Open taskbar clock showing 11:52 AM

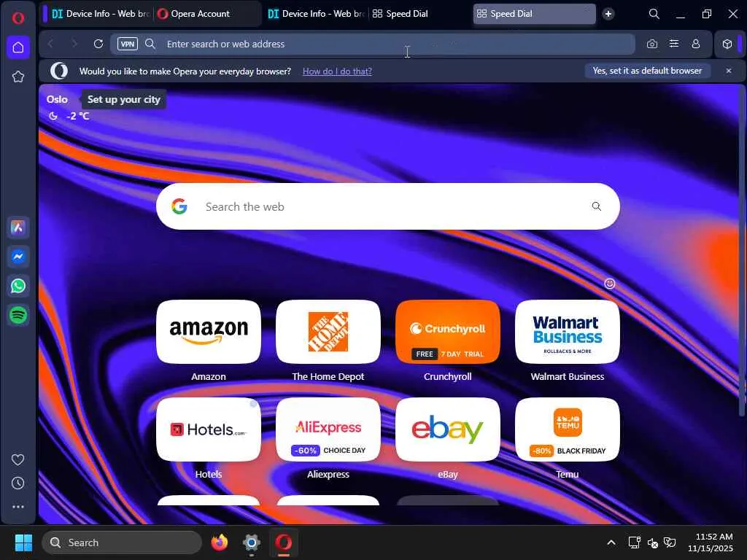point(711,542)
